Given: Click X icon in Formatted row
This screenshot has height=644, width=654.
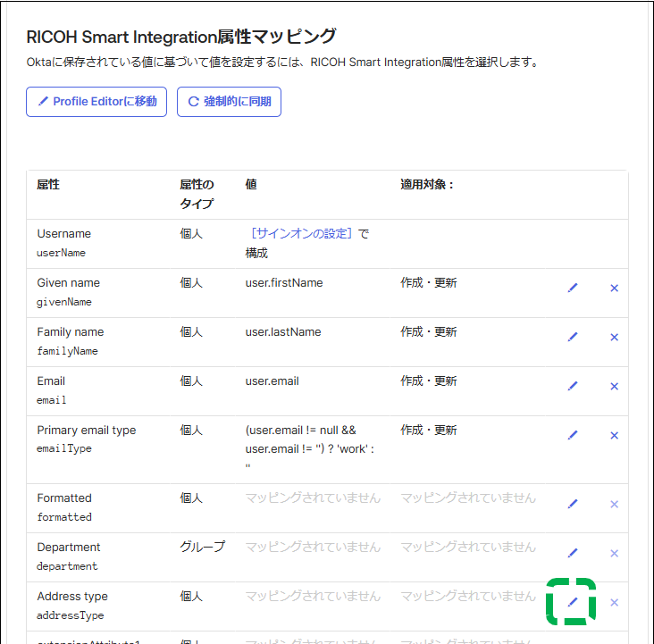Looking at the screenshot, I should 614,505.
